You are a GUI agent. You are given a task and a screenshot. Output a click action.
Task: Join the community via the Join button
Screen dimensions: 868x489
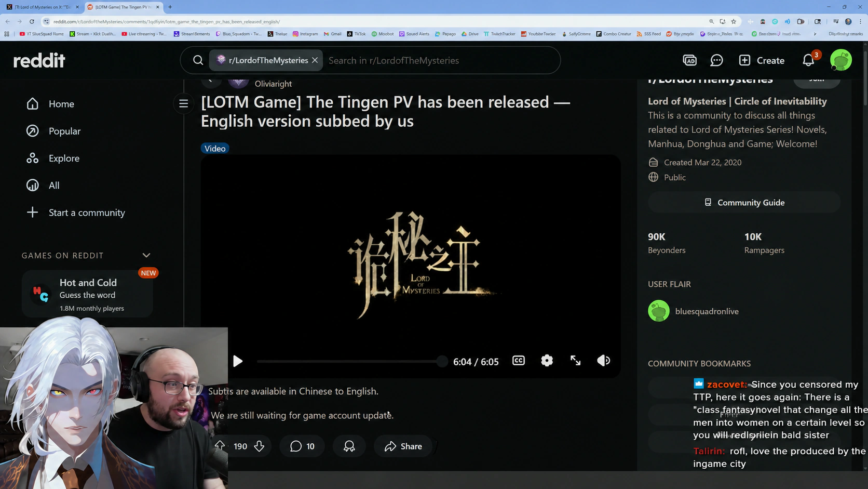(817, 81)
